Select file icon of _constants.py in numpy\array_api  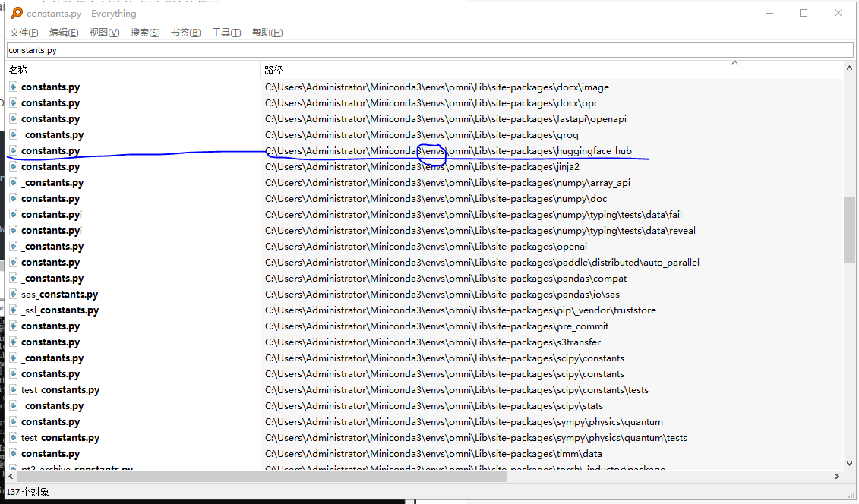(13, 182)
